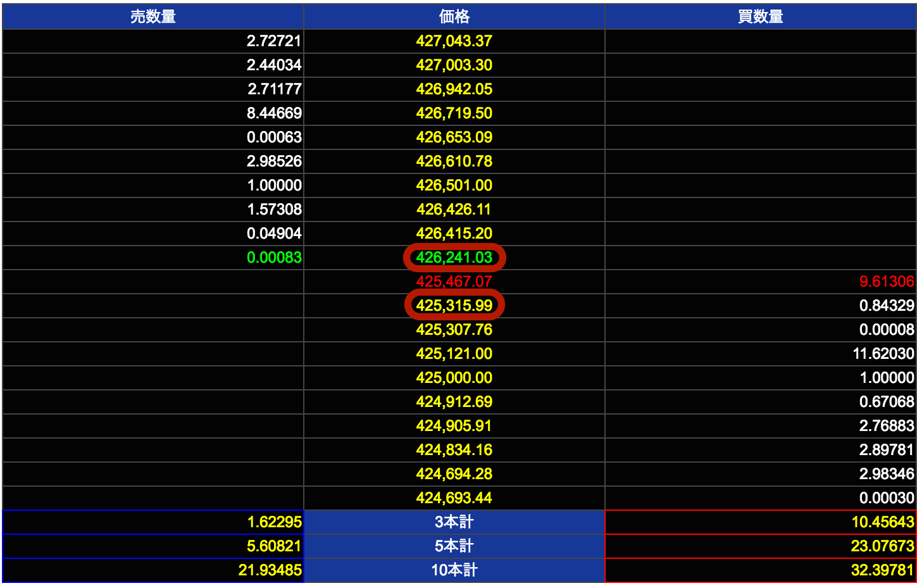This screenshot has width=917, height=588.
Task: Click green sell quantity 0.00083
Action: (274, 258)
